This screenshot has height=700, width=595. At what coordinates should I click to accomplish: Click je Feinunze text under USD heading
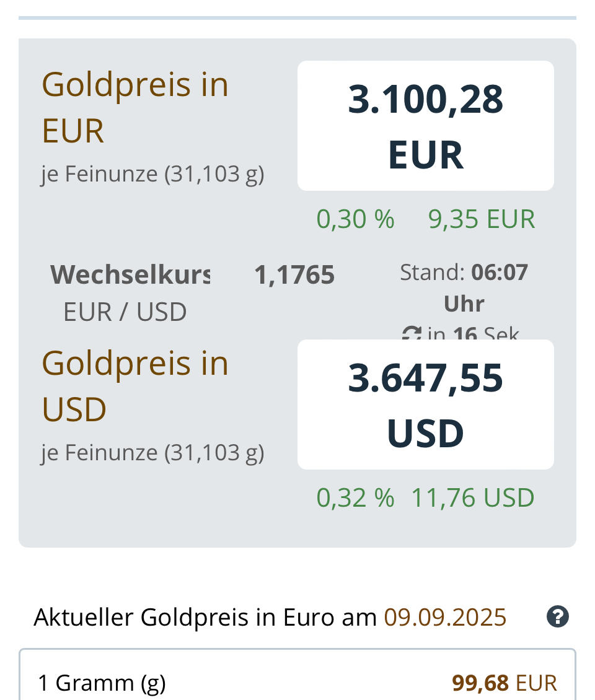click(152, 453)
